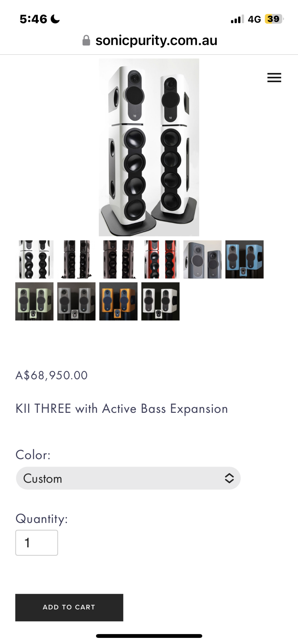Screen dimensions: 298x644
Task: Select the orange speaker thumbnail
Action: 119,301
